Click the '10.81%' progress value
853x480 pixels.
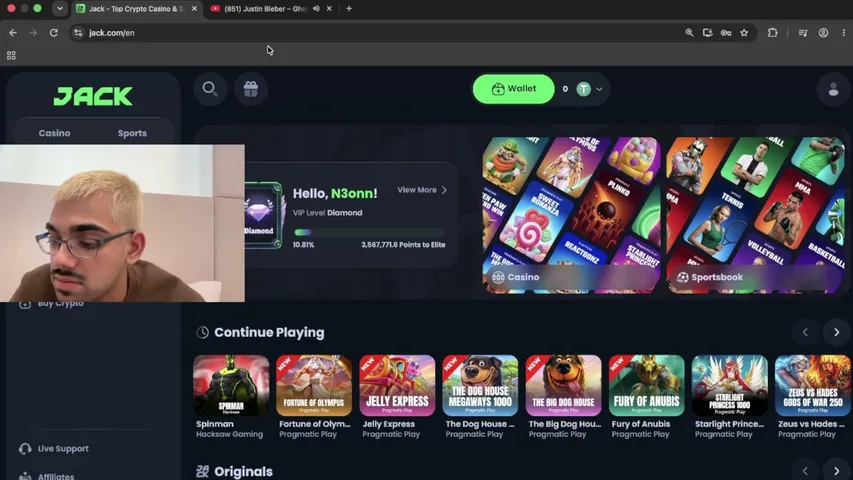(303, 245)
